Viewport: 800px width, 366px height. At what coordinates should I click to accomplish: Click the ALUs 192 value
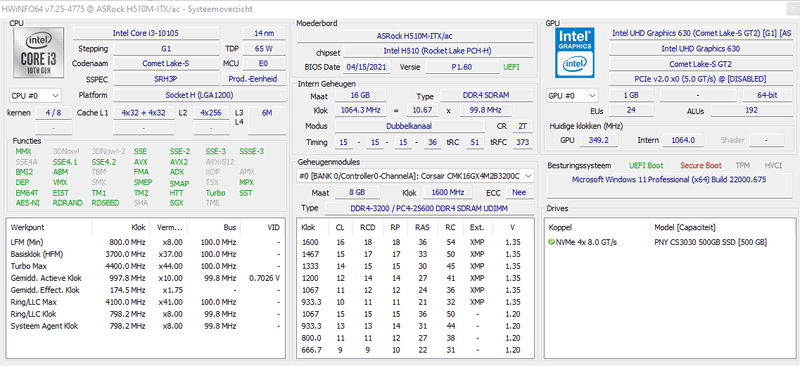pos(751,110)
